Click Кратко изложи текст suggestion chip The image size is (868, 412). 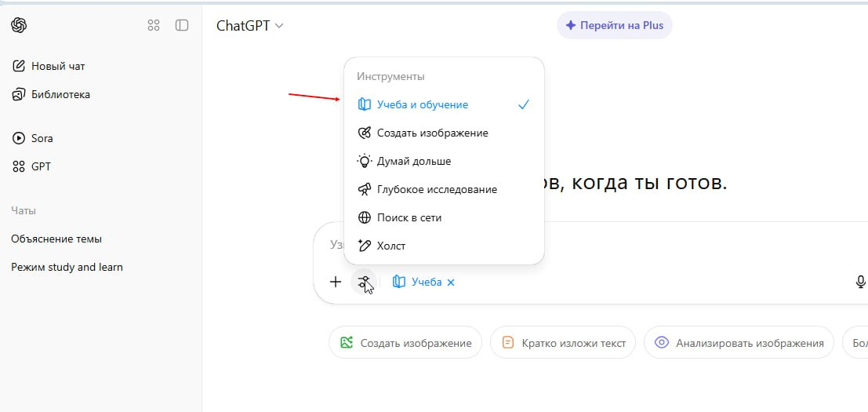click(x=563, y=343)
